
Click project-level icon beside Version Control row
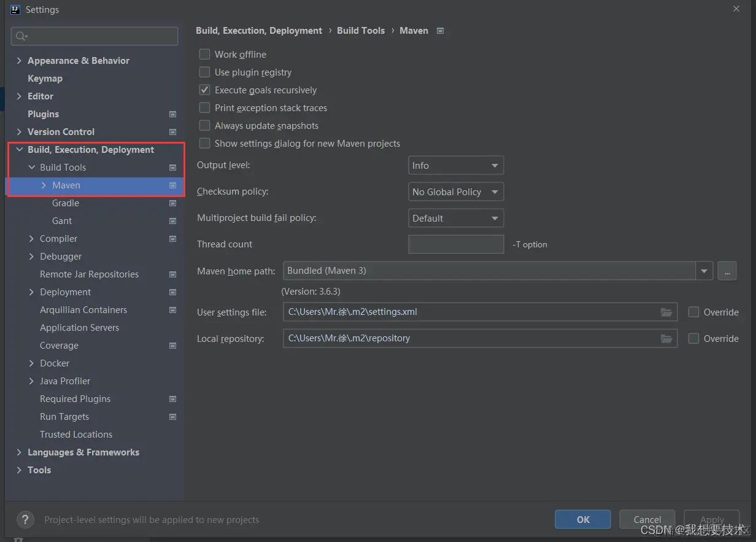click(x=172, y=132)
